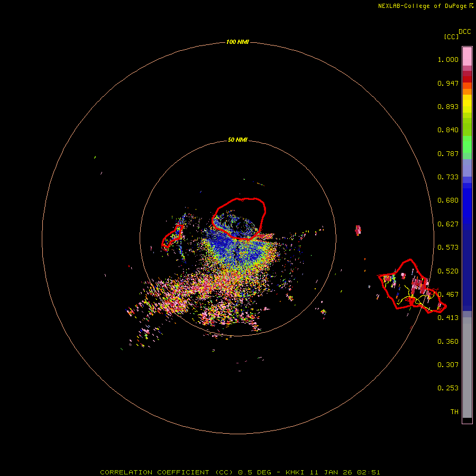This screenshot has width=476, height=476.
Task: Select the 0.413 scale label
Action: click(448, 318)
